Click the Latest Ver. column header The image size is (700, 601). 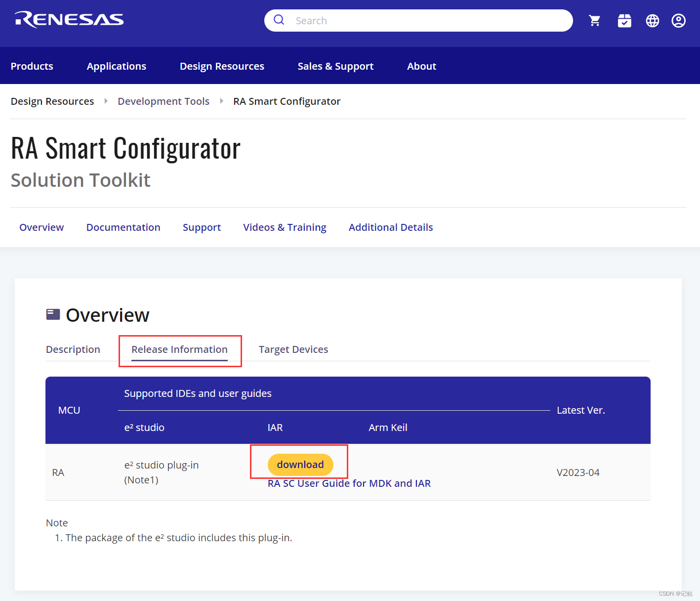pos(581,410)
